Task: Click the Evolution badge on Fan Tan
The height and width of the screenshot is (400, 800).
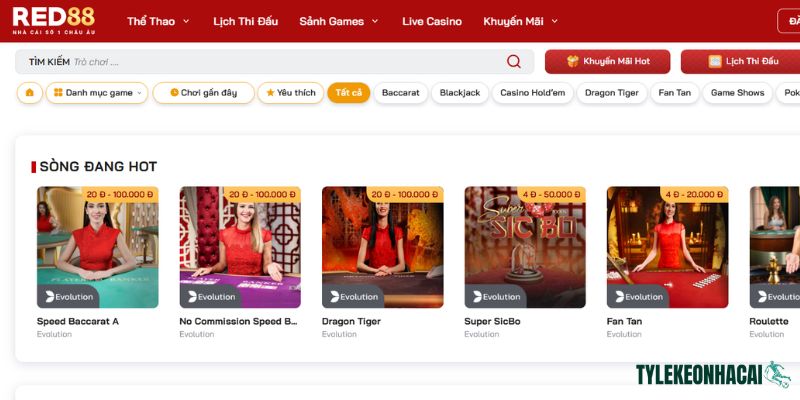Action: tap(638, 296)
